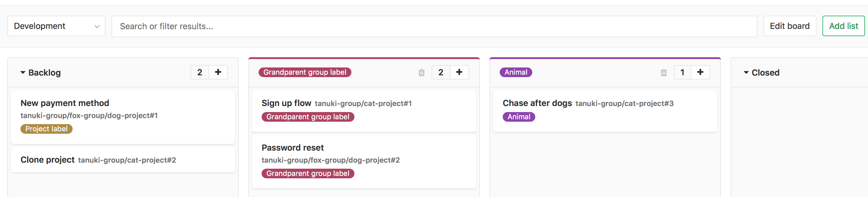Open the Sign up flow issue
868x197 pixels.
tap(286, 103)
